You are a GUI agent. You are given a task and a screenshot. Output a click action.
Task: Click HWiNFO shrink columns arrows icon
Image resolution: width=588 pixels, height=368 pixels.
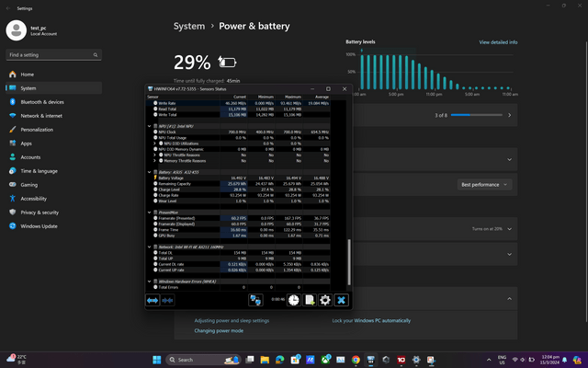tap(167, 300)
